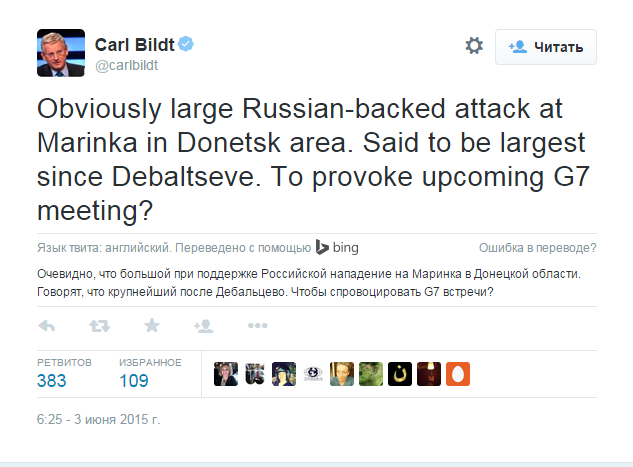This screenshot has width=633, height=467.
Task: Click the Читать follow button
Action: click(546, 47)
